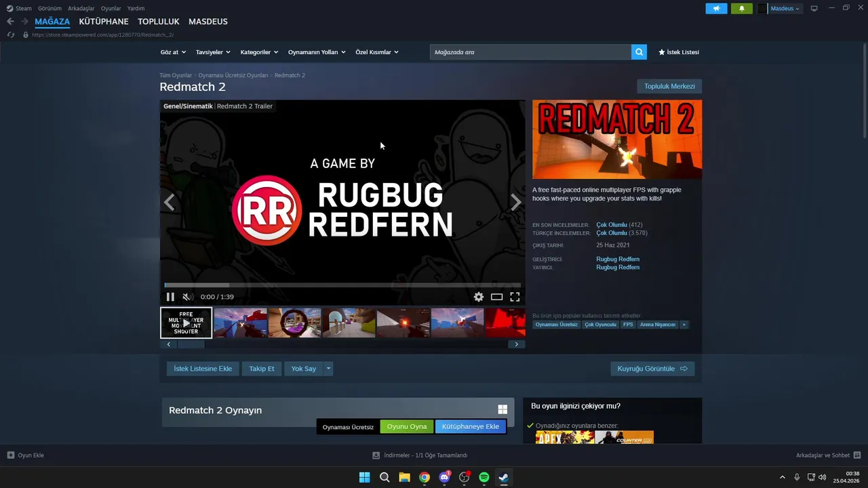This screenshot has width=868, height=488.
Task: Go to MAĞAZA tab
Action: pos(52,22)
